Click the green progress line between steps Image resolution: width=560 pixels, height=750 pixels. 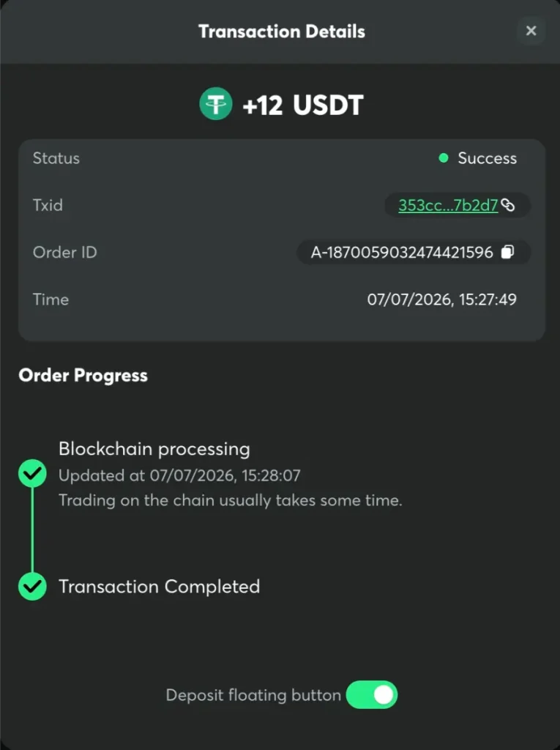pyautogui.click(x=32, y=530)
